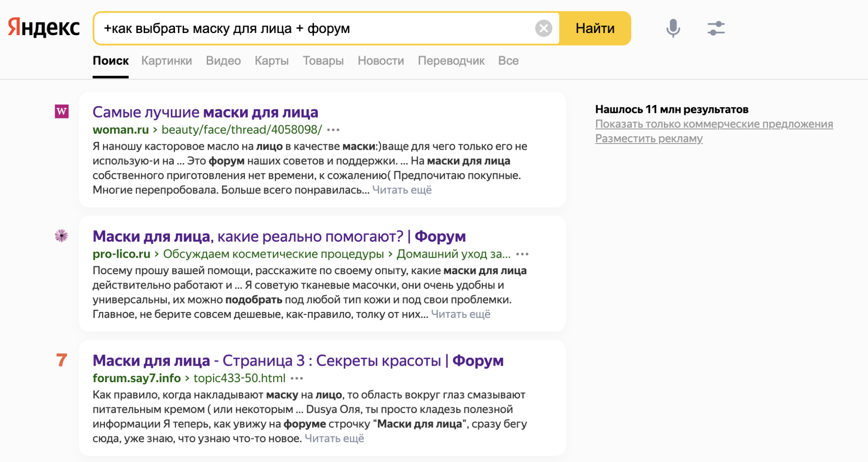This screenshot has width=868, height=462.
Task: Click 'Показать только коммерческие предложения'
Action: coord(714,124)
